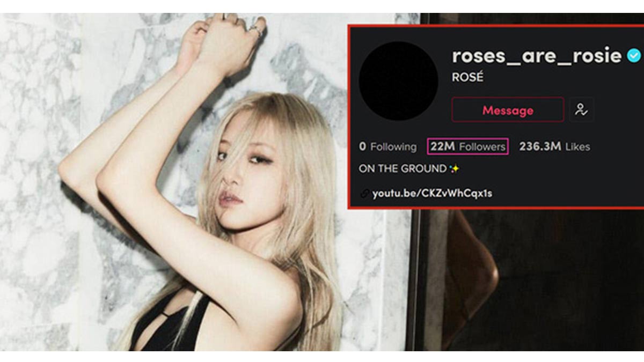Viewport: 644px width, 362px height.
Task: Click the chain link icon beside youtu.be
Action: coord(365,194)
